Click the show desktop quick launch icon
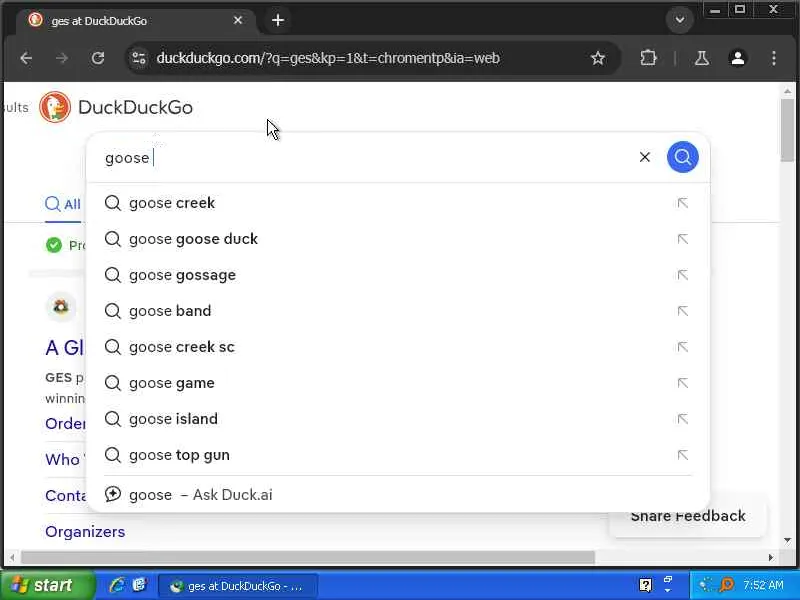This screenshot has width=800, height=600. pos(139,585)
